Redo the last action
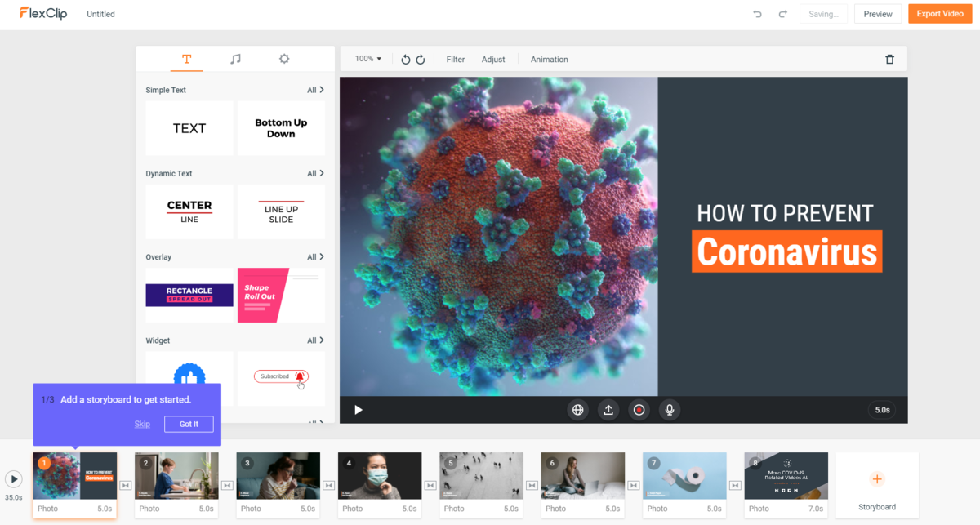980x525 pixels. (x=782, y=14)
